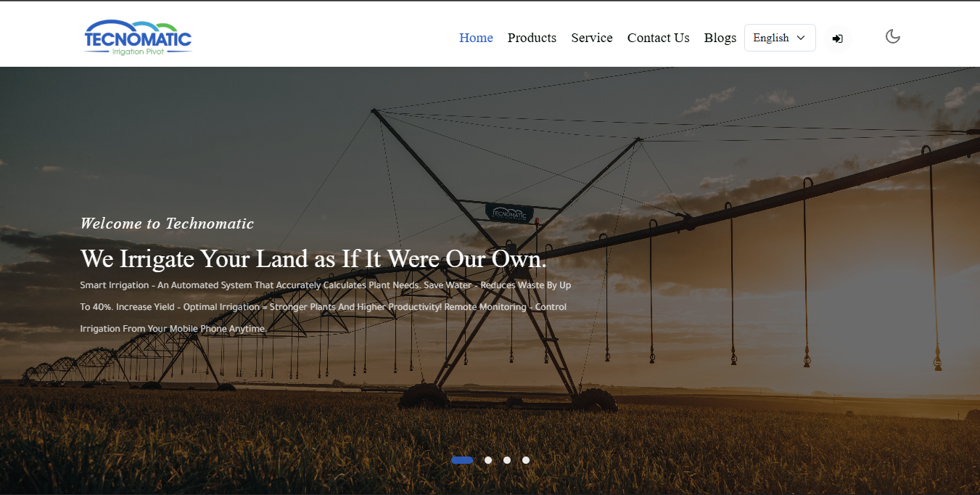Toggle dark mode with moon icon
Screen dimensions: 980x495
pyautogui.click(x=893, y=36)
